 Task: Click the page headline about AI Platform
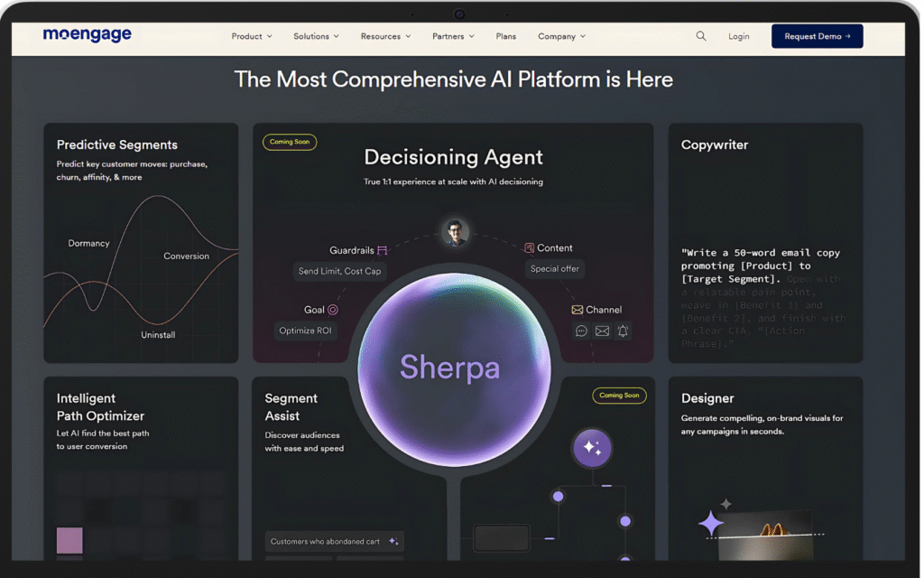click(x=453, y=79)
